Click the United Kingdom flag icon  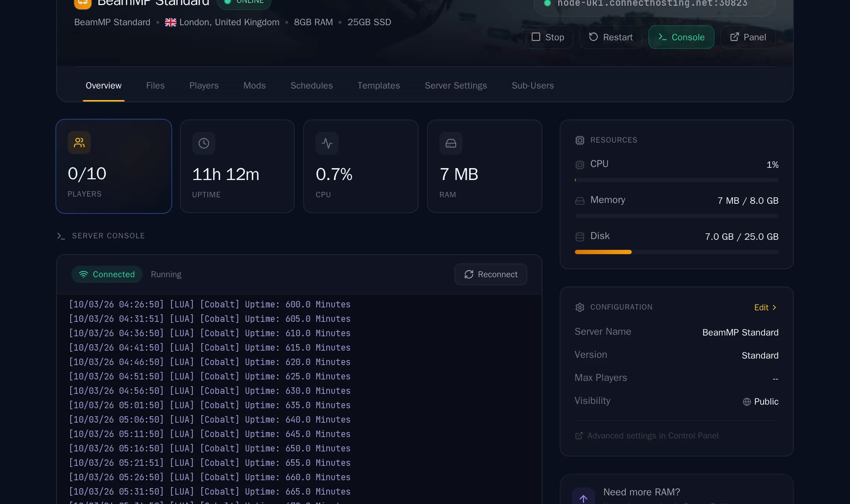170,22
